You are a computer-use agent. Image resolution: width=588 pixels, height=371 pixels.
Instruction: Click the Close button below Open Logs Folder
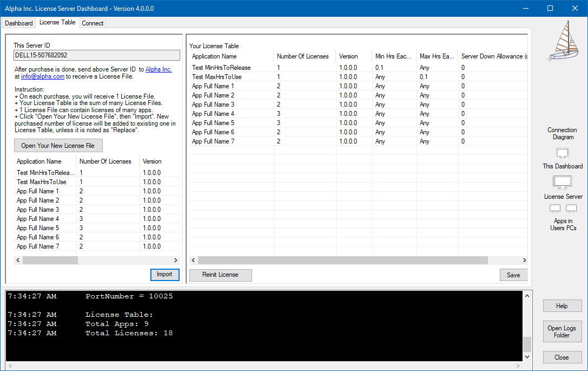coord(562,357)
